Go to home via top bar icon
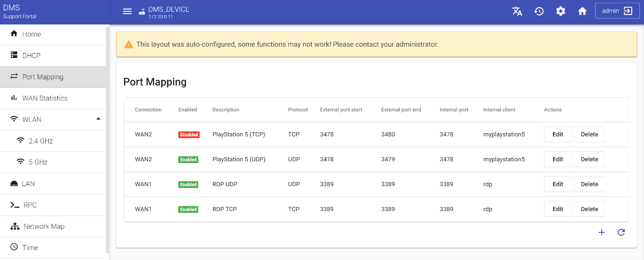Viewport: 644px width, 260px height. [x=582, y=11]
